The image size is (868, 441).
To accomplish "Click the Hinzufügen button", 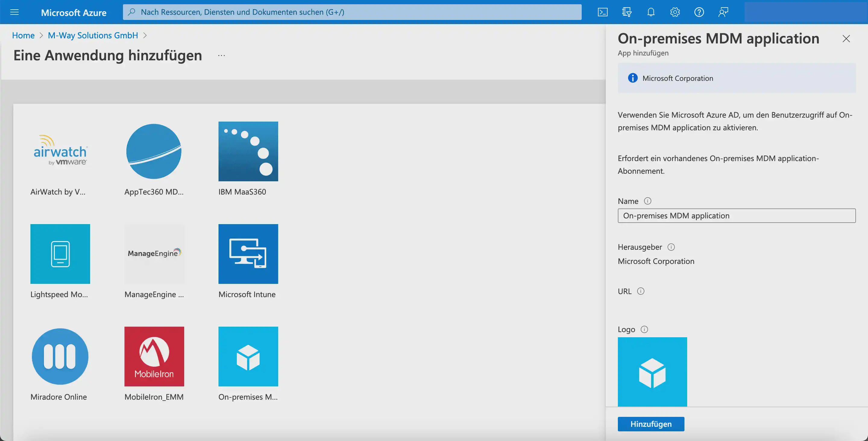I will pyautogui.click(x=651, y=424).
